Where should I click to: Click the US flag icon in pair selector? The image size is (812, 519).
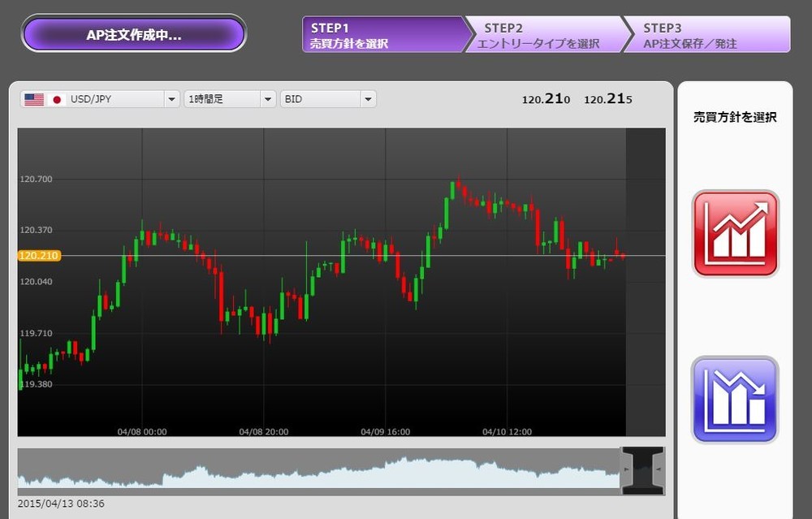click(x=34, y=99)
